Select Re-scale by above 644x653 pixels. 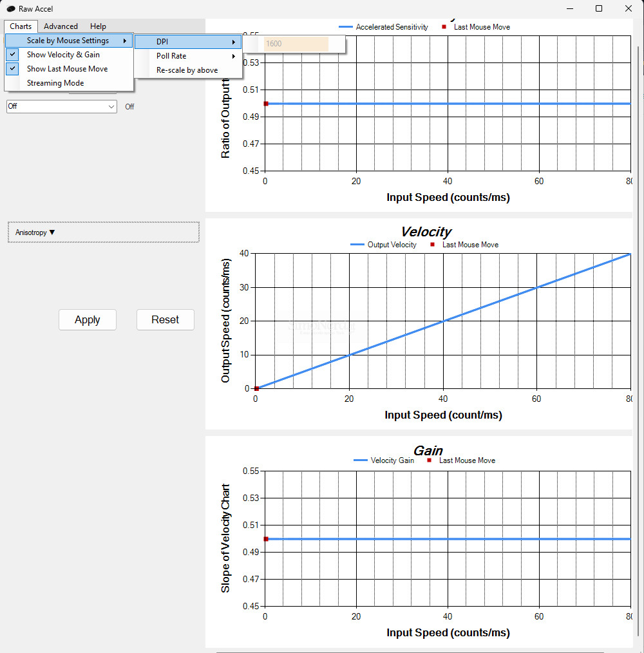point(187,70)
